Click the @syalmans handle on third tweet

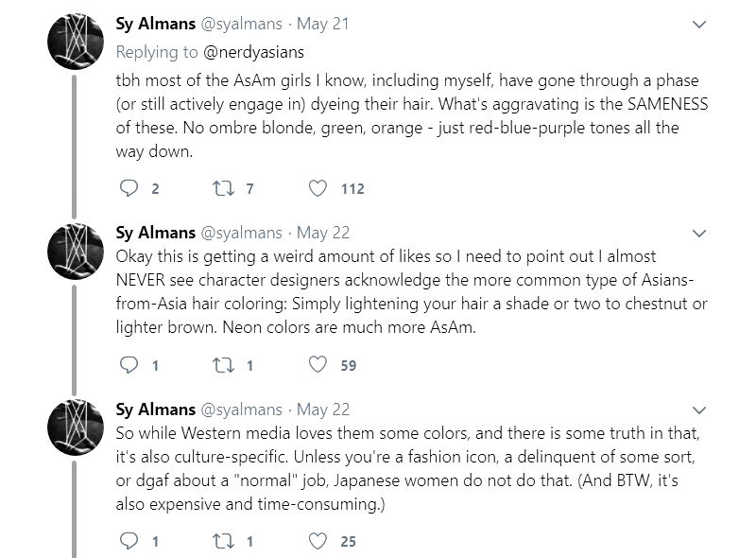click(x=241, y=410)
